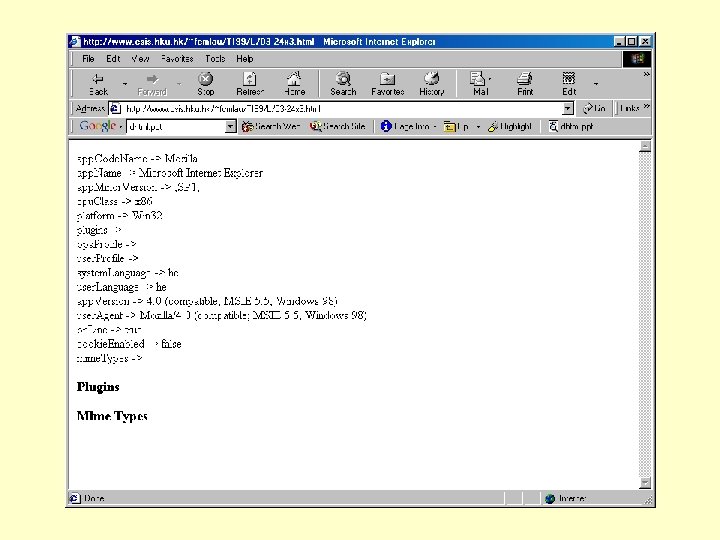This screenshot has width=720, height=540.
Task: Click the Up button on Google toolbar
Action: point(456,127)
